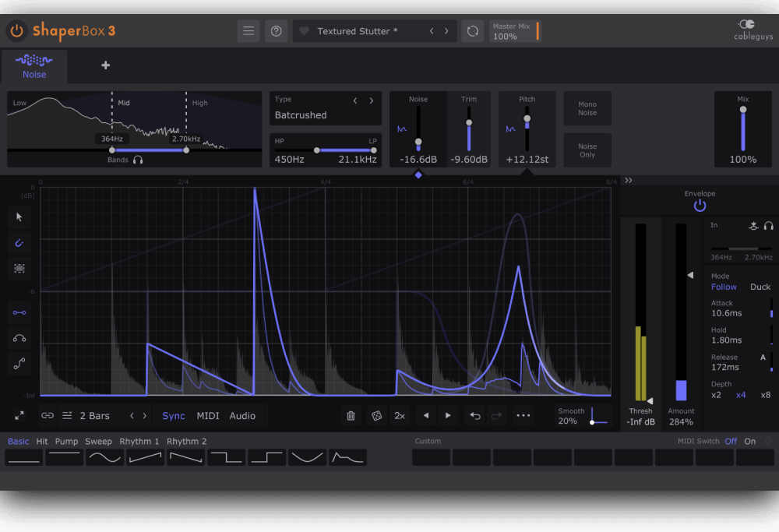Select the pointer arrow tool
Screen dimensions: 779x532
pyautogui.click(x=19, y=217)
